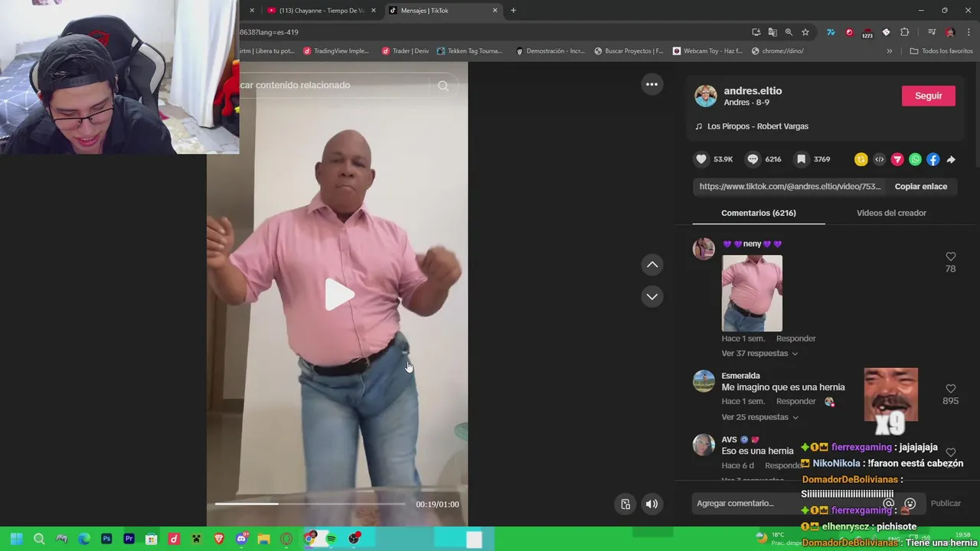Click Copiar enlace button

pos(921,186)
